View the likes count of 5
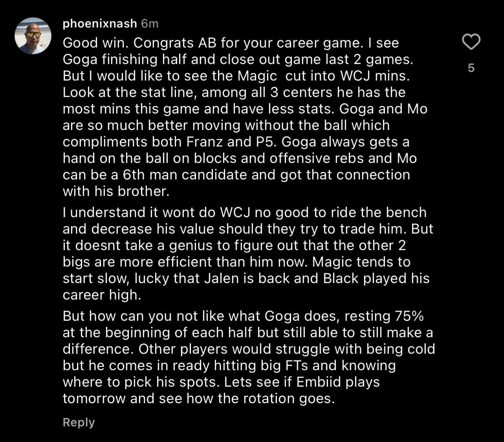 (x=471, y=68)
